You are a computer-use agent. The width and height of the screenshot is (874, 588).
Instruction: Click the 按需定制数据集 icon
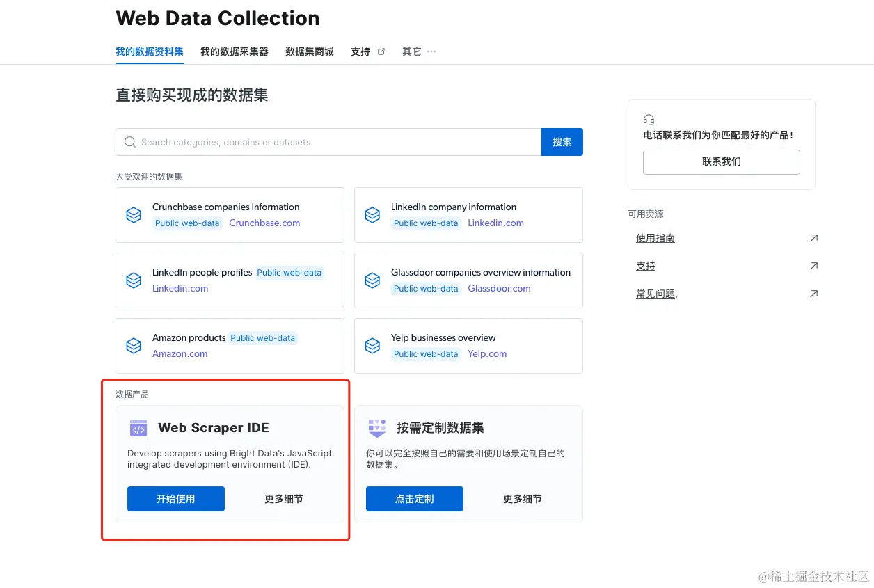tap(376, 429)
